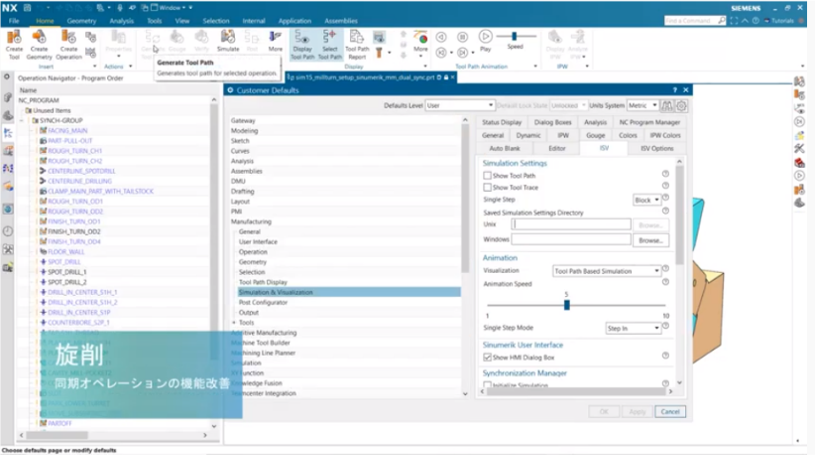Open the Tool Path Report

(x=357, y=44)
